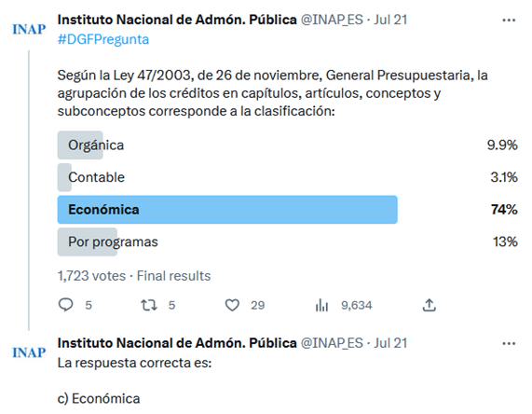Image resolution: width=532 pixels, height=414 pixels.
Task: Open the #DGFPregunta hashtag link
Action: 103,39
